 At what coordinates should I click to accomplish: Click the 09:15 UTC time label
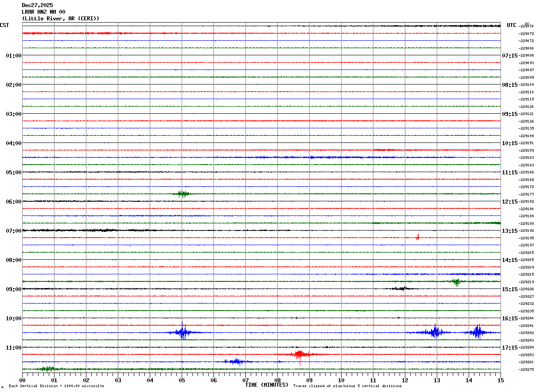tap(509, 114)
